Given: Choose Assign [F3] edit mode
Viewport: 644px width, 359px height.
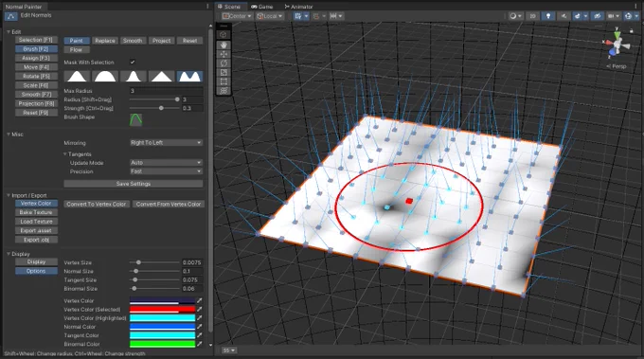Looking at the screenshot, I should (36, 58).
